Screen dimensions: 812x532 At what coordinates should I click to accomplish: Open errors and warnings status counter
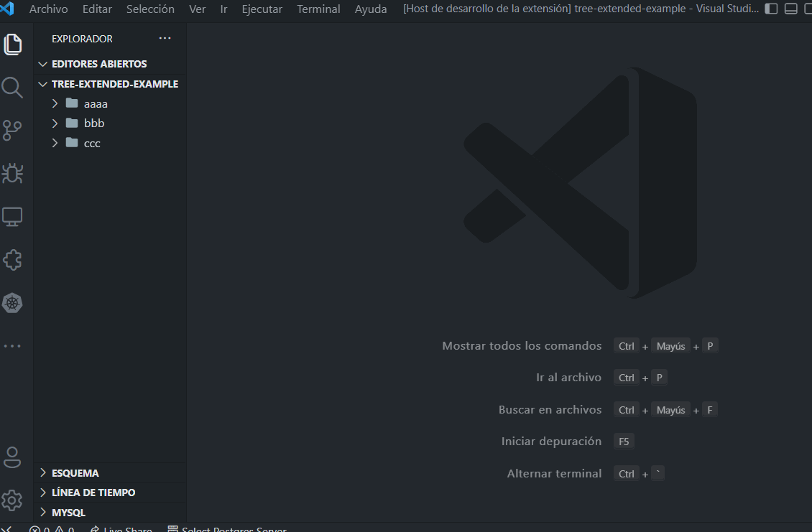point(52,529)
